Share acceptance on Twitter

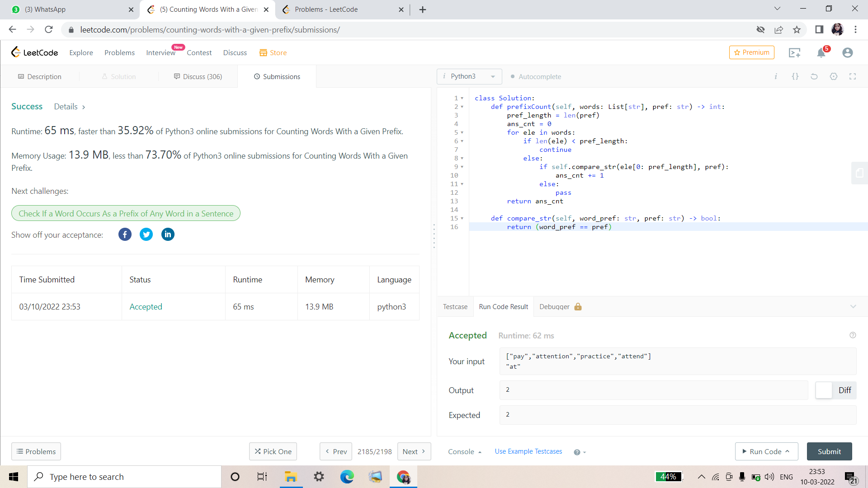coord(146,235)
